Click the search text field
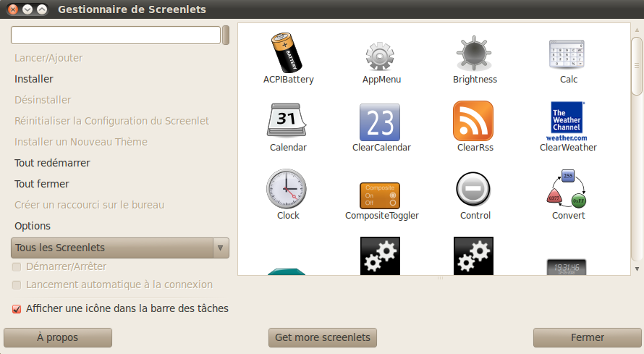Image resolution: width=644 pixels, height=354 pixels. click(x=116, y=35)
